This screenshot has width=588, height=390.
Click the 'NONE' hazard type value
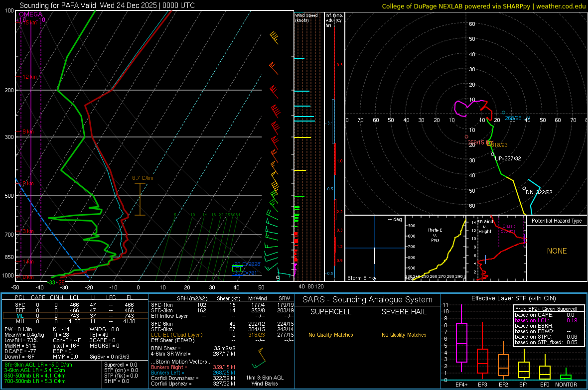pyautogui.click(x=557, y=251)
